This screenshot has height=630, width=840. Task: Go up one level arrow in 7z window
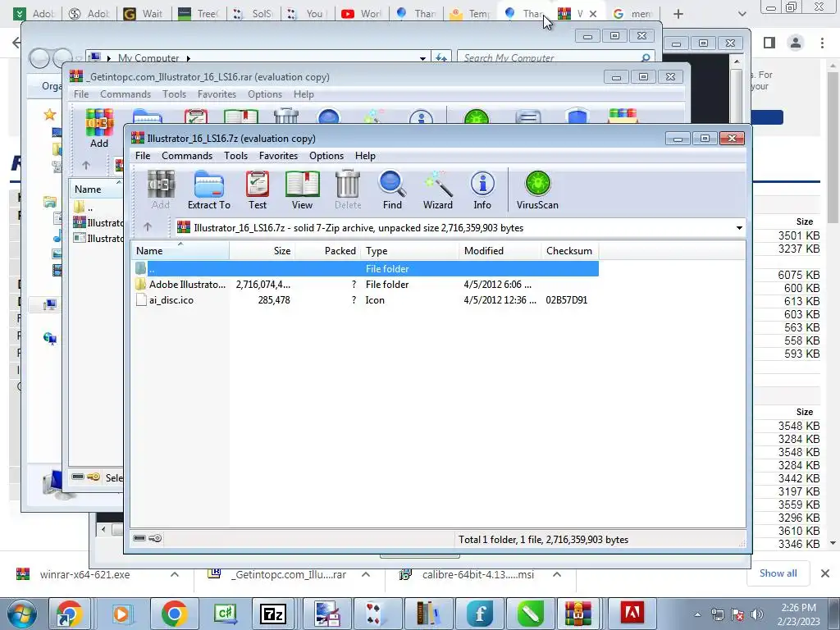tap(148, 227)
